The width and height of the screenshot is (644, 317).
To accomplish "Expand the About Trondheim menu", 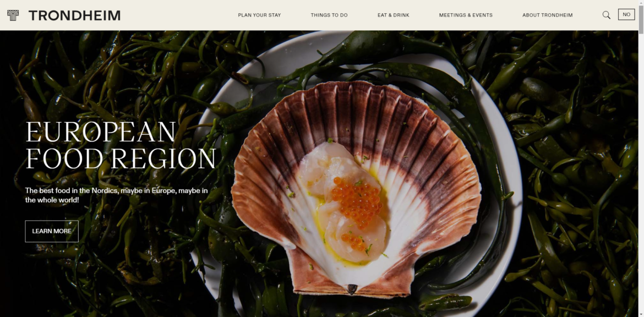I will pyautogui.click(x=548, y=15).
